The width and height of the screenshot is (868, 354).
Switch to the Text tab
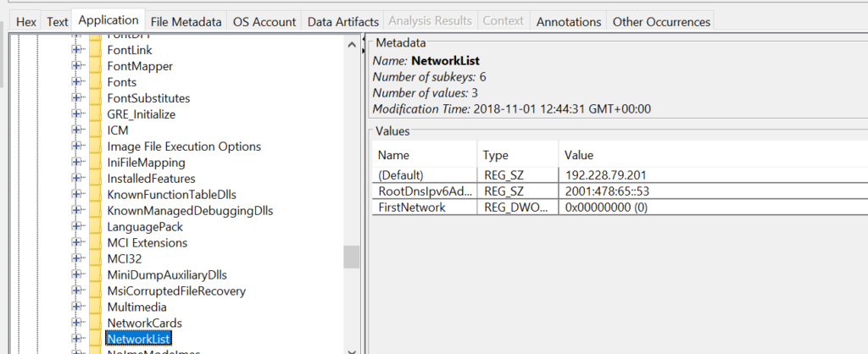pos(57,21)
